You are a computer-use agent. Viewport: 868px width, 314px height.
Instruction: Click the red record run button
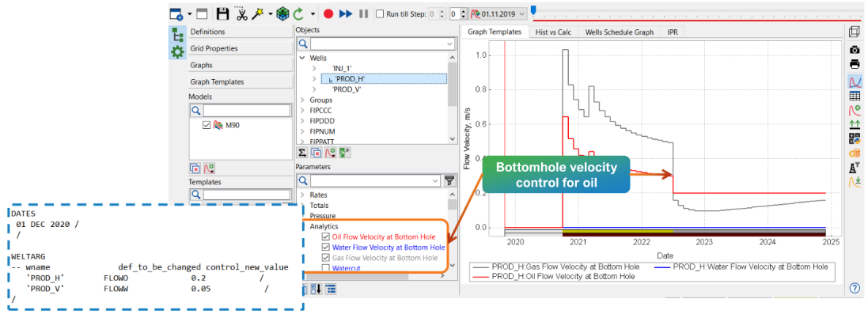pos(328,13)
